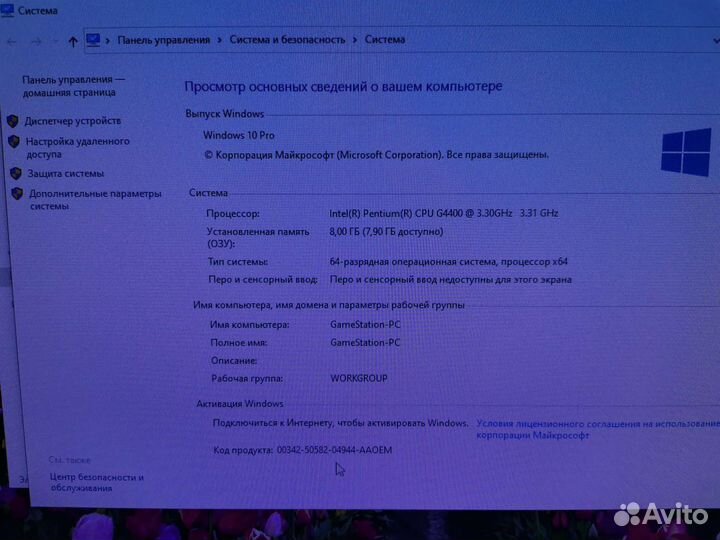Click Intel(R) Pentium(R) CPU G4400 processor value
Viewport: 720px width, 540px height.
[444, 213]
